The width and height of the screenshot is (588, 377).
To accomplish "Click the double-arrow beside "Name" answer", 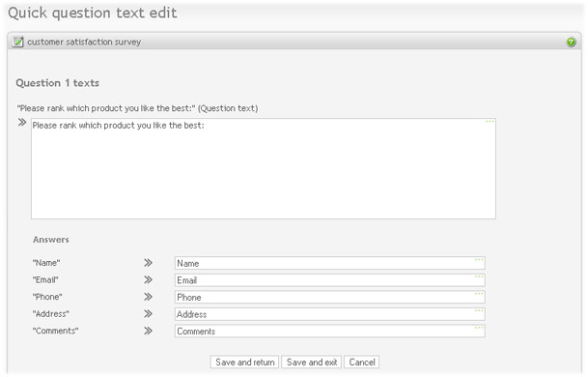I will (148, 263).
